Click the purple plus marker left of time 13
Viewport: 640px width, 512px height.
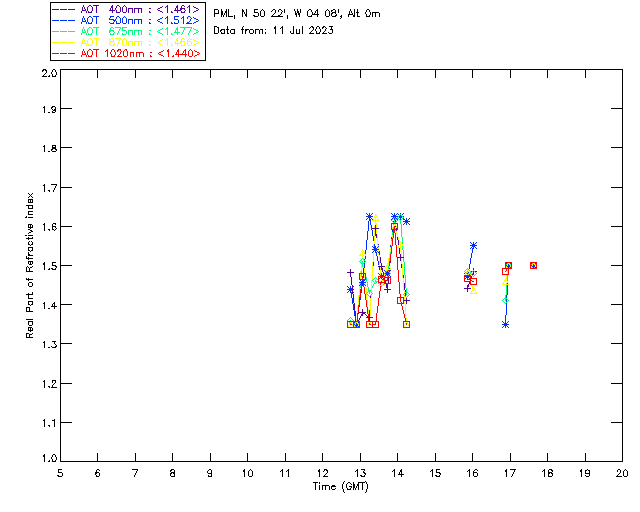pyautogui.click(x=350, y=272)
